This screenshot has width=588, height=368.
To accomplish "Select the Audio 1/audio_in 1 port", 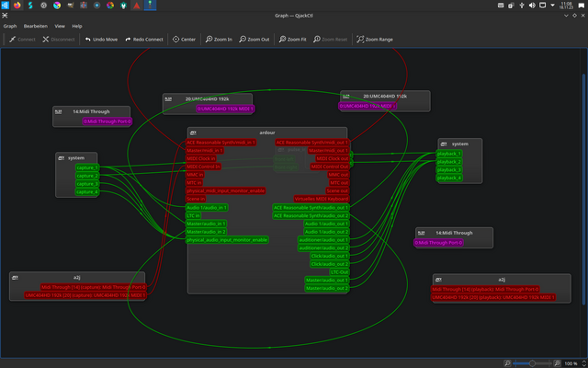I will [x=207, y=207].
